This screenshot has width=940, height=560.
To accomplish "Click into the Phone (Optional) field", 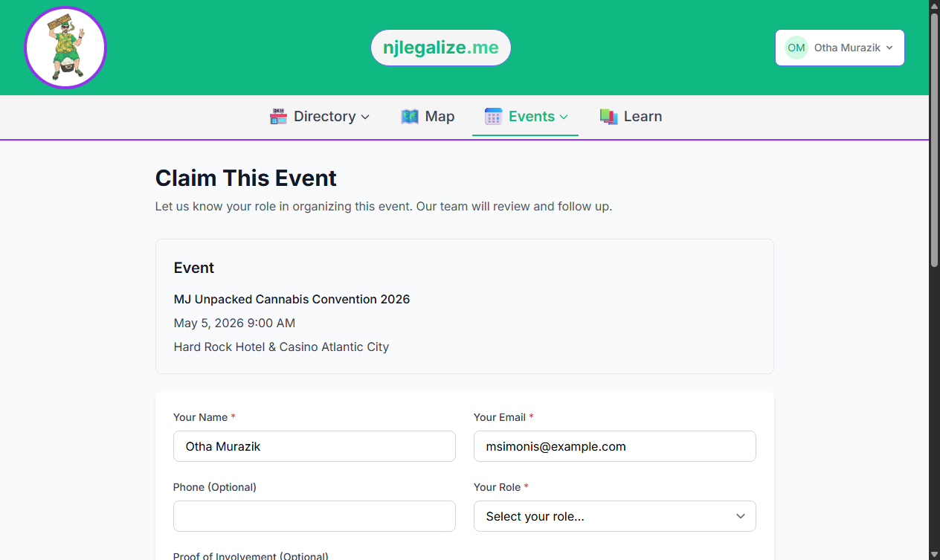I will [x=315, y=516].
